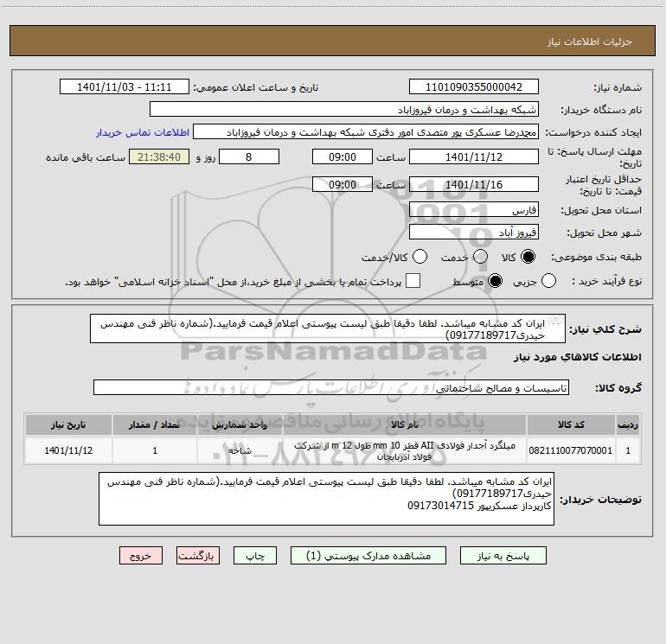
Task: Click the remaining time field 21:38:40
Action: click(159, 157)
